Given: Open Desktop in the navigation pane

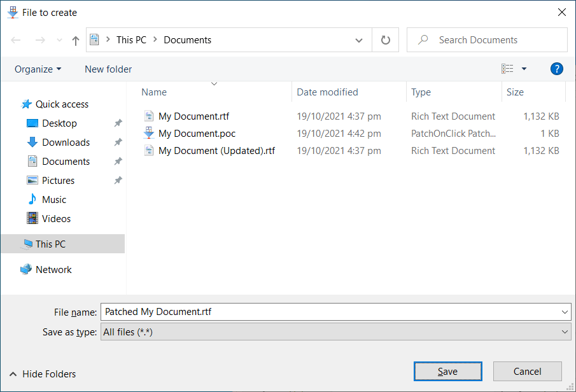Looking at the screenshot, I should click(60, 123).
